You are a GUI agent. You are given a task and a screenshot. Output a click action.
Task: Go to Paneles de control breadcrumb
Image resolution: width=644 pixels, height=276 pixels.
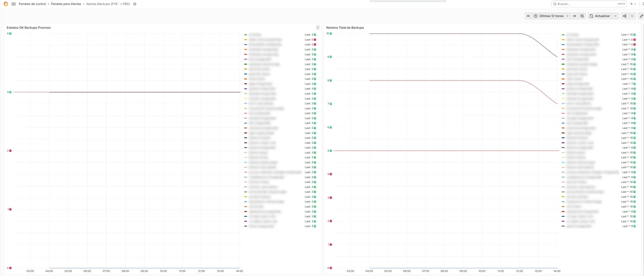click(x=32, y=4)
